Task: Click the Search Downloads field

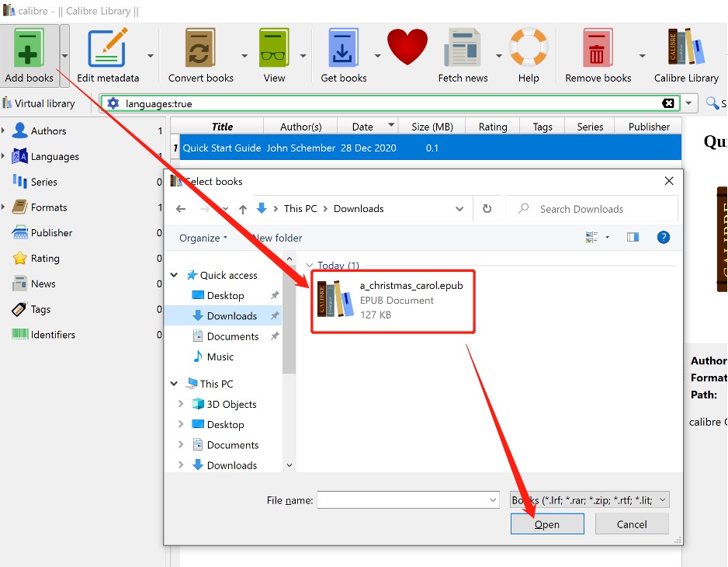Action: tap(592, 209)
